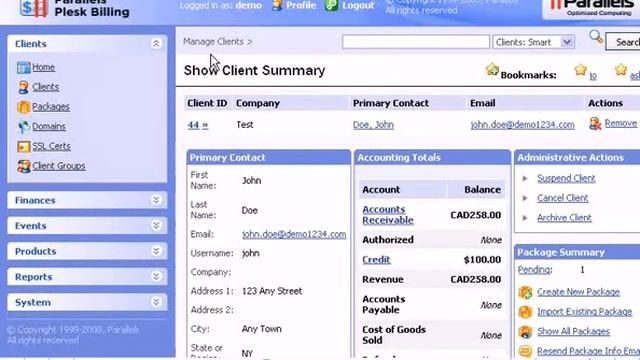The image size is (640, 360).
Task: Open the Packages link in sidebar
Action: pos(51,107)
